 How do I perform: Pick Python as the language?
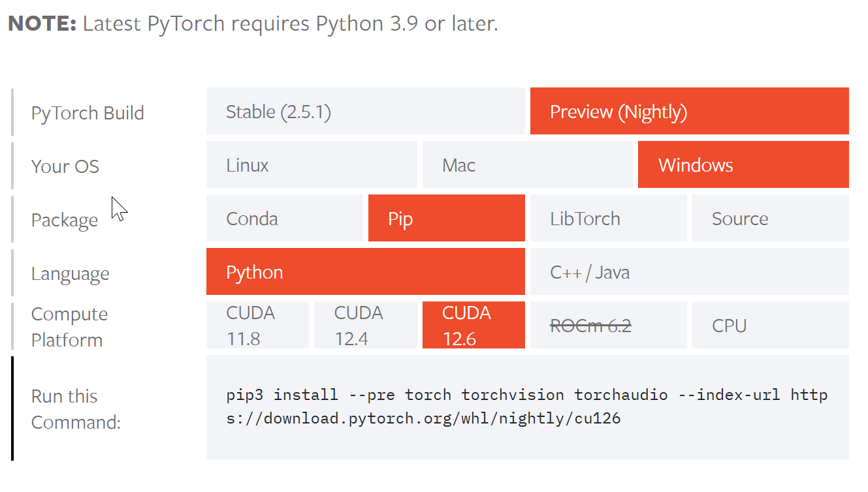365,272
